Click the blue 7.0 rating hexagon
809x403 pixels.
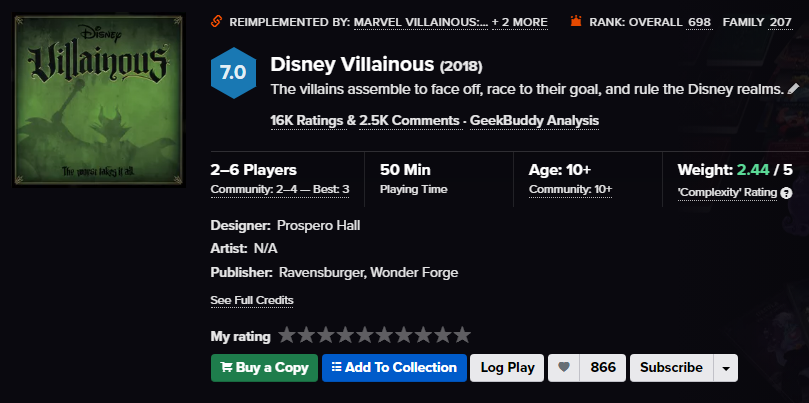pos(233,73)
